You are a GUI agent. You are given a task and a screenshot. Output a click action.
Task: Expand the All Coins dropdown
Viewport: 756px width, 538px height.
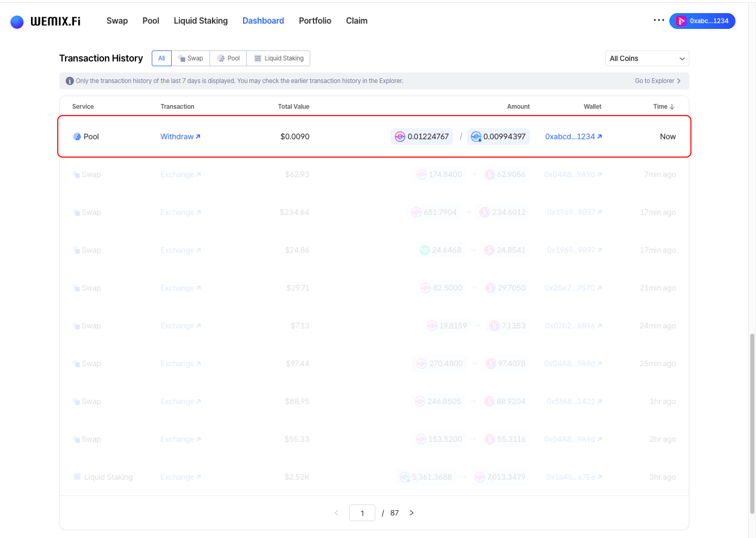[647, 59]
